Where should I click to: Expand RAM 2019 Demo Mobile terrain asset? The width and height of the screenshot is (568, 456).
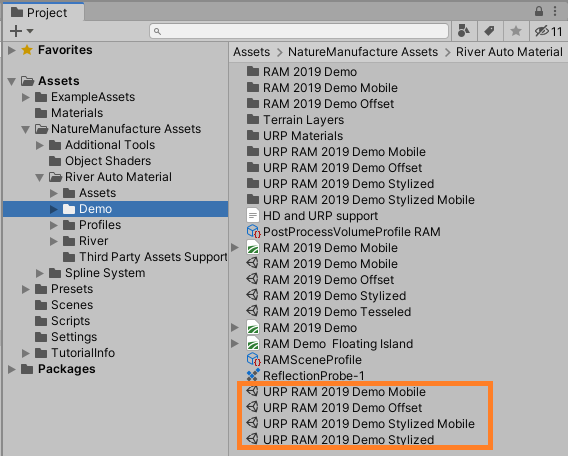pos(235,247)
